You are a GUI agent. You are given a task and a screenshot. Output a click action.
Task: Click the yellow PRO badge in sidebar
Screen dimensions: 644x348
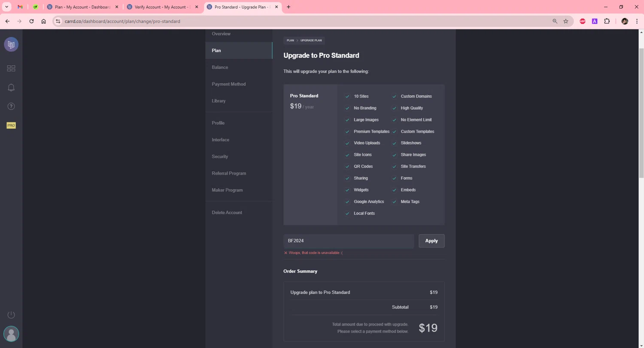pyautogui.click(x=11, y=125)
